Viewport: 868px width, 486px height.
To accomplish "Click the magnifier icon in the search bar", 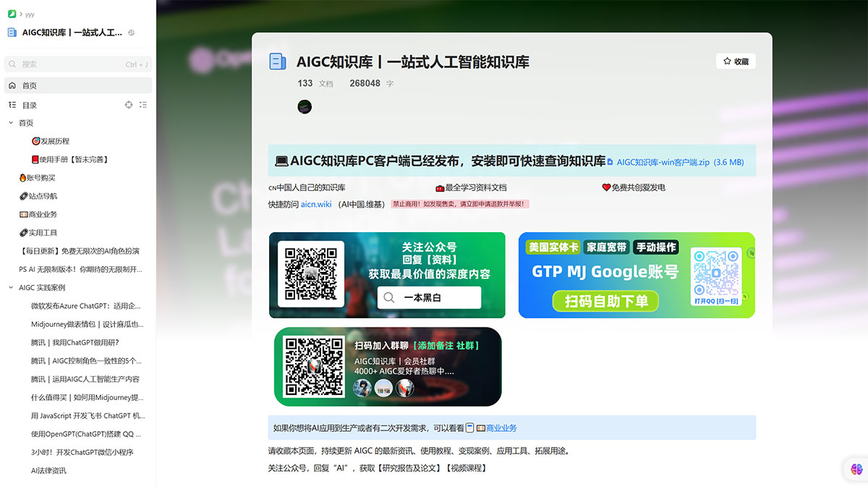I will (x=12, y=64).
